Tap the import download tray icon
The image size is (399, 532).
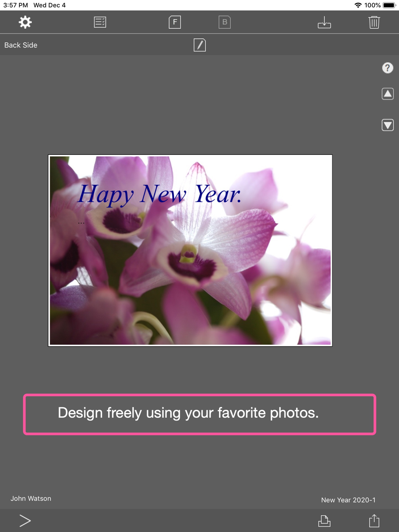tap(324, 22)
